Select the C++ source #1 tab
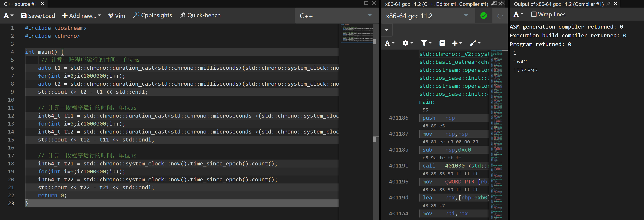 click(20, 4)
